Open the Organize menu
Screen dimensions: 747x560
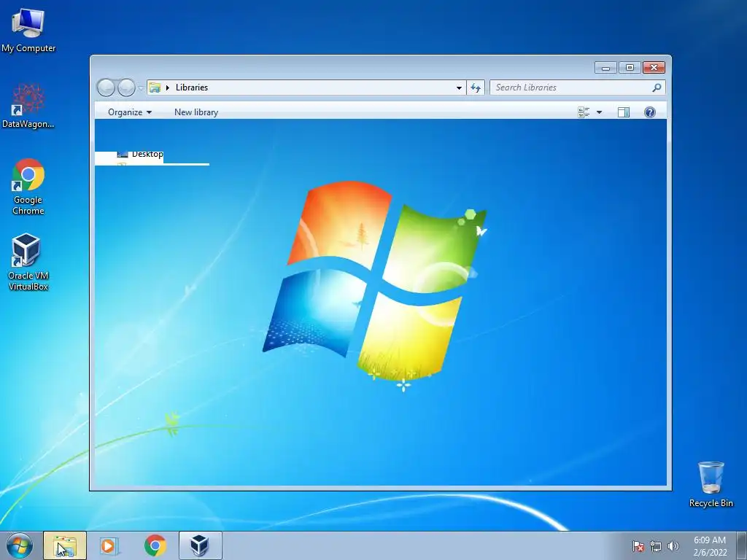click(x=130, y=112)
